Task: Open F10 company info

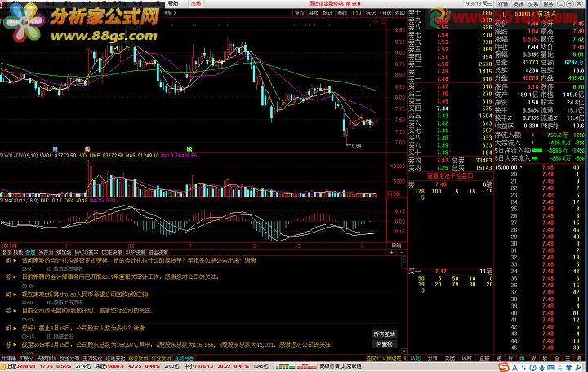Action: point(356,13)
